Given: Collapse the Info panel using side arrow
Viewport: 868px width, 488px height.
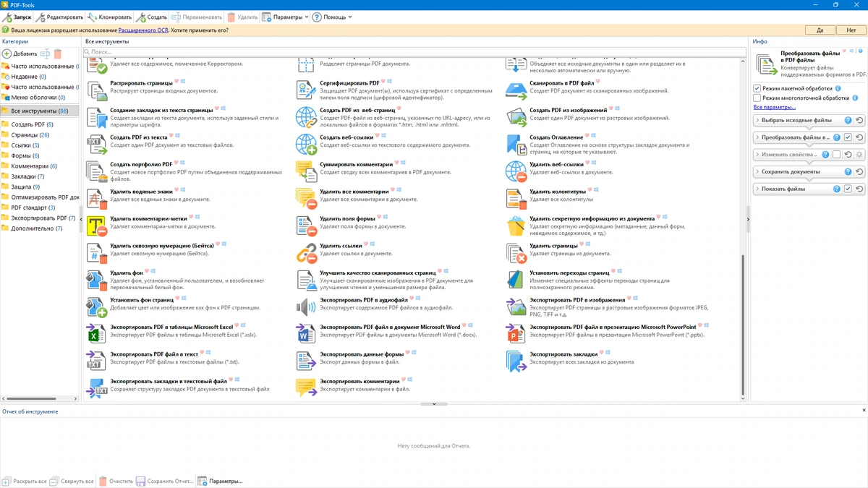Looking at the screenshot, I should click(748, 219).
